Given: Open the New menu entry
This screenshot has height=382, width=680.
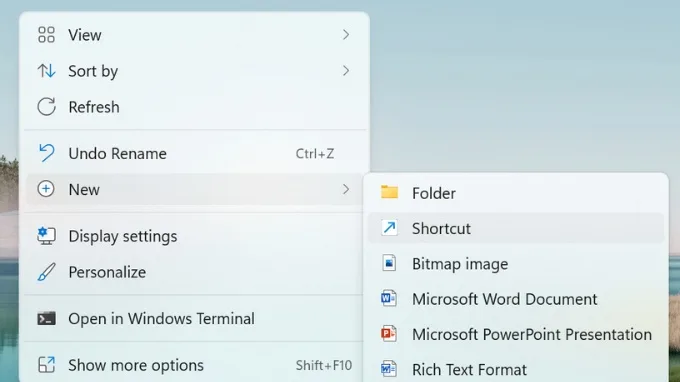Looking at the screenshot, I should [194, 189].
